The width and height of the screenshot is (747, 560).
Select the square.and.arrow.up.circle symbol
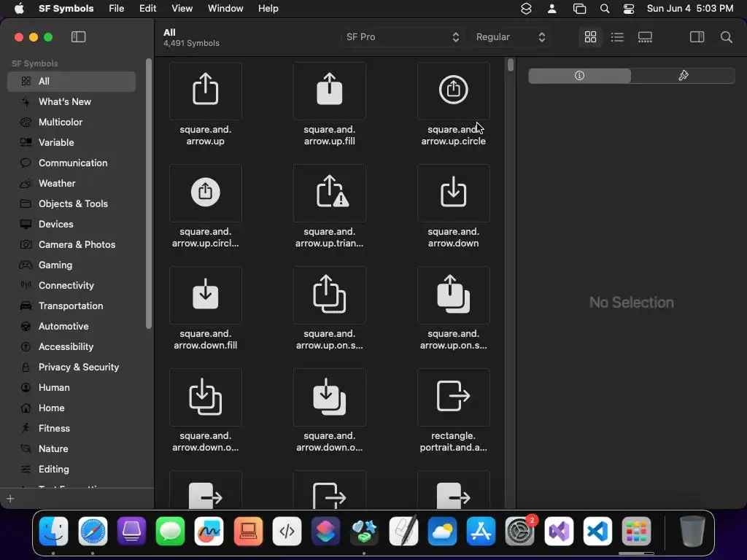coord(453,91)
